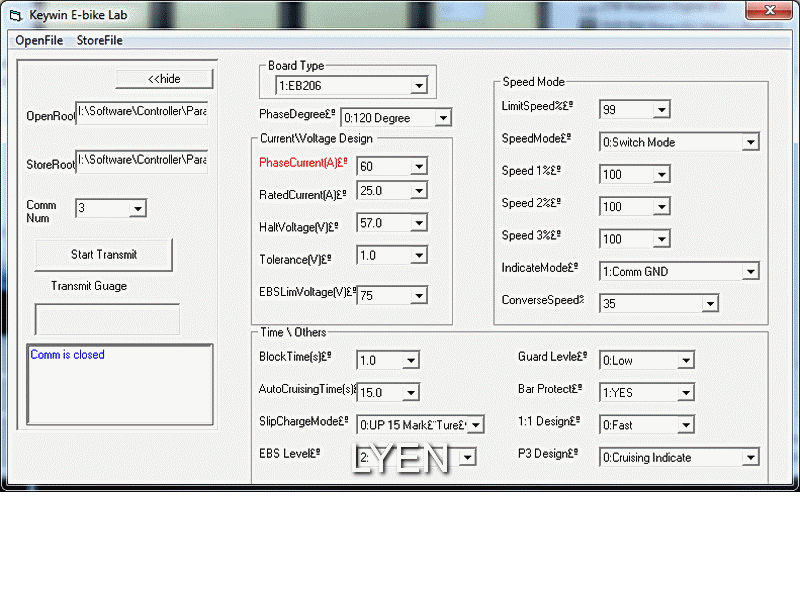Expand the P3 Design dropdown
The width and height of the screenshot is (800, 600).
click(751, 458)
